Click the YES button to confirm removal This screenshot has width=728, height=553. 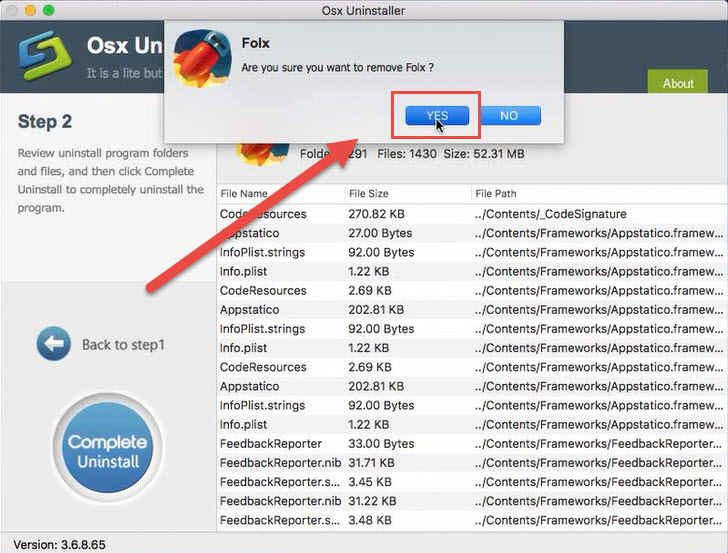click(x=437, y=115)
